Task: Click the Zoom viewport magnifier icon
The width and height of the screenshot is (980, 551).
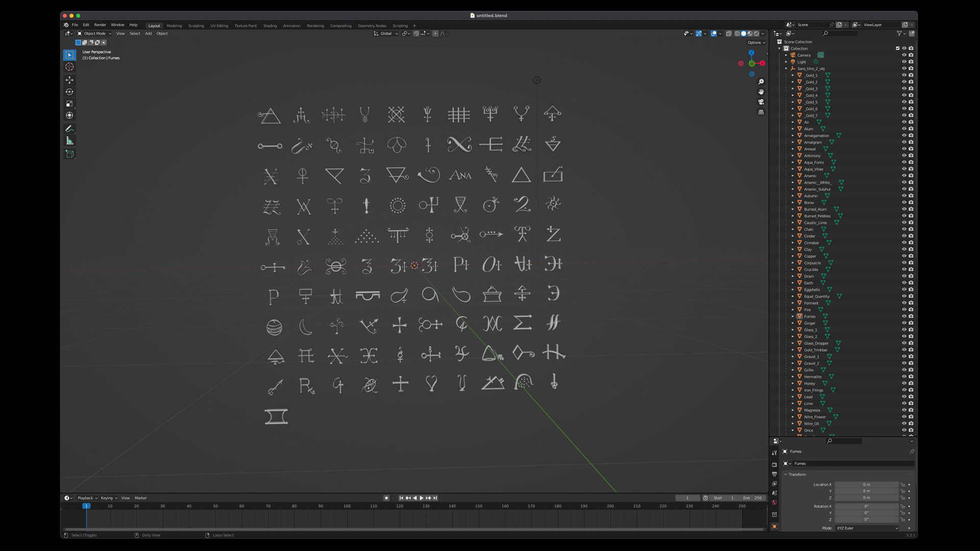Action: tap(761, 82)
